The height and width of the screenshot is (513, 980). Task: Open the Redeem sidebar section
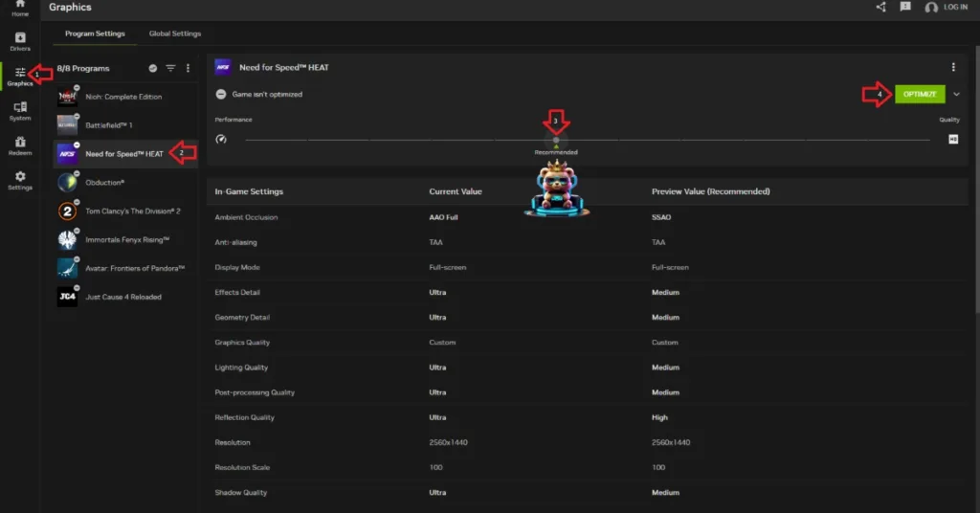click(x=20, y=146)
